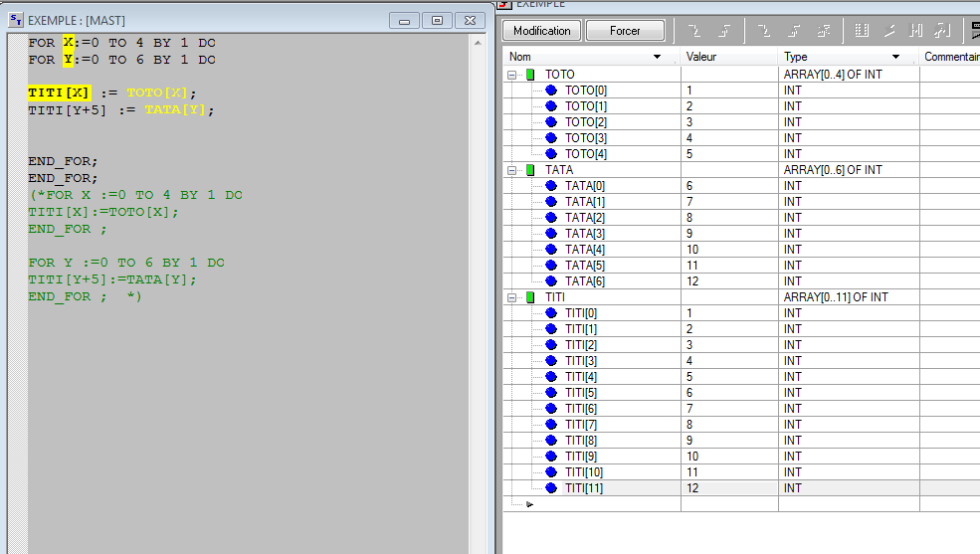Image resolution: width=980 pixels, height=554 pixels.
Task: Click the ST icon in the EXEMPLE title bar
Action: click(15, 20)
